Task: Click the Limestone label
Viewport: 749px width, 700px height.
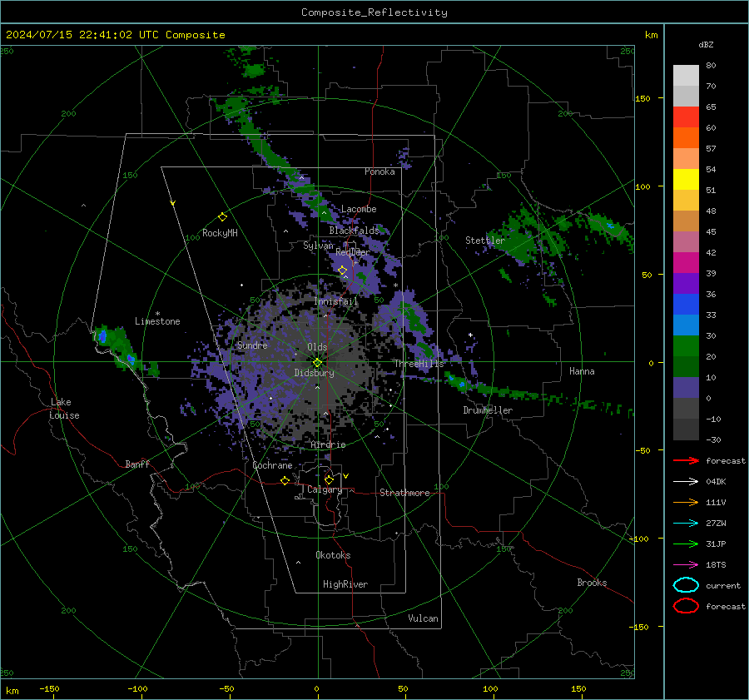Action: pos(157,321)
